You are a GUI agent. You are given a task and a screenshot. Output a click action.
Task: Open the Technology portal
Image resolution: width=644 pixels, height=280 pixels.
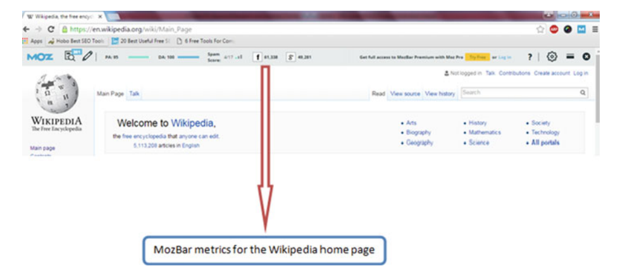[545, 132]
